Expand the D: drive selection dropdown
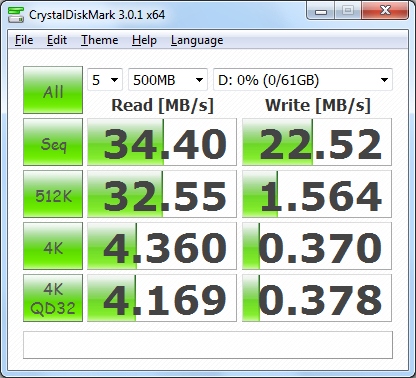 303,80
